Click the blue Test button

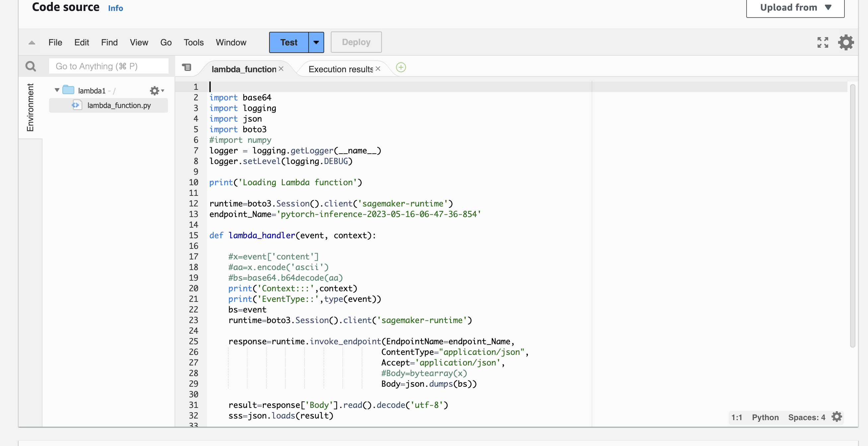point(288,42)
